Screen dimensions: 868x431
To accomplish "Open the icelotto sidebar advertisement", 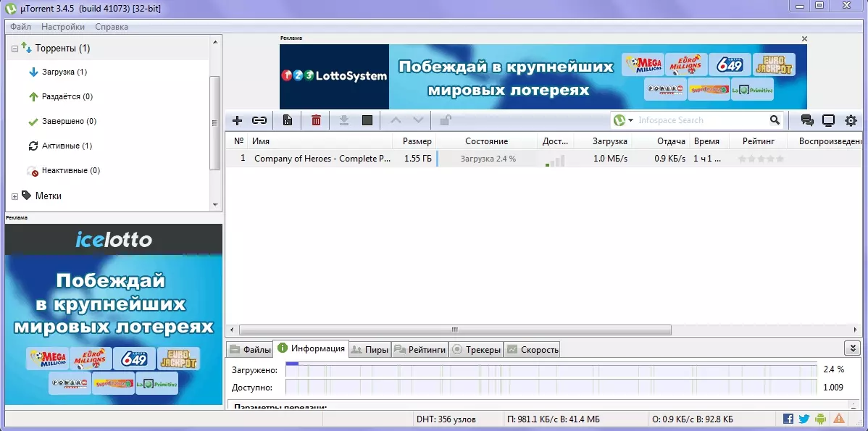I will click(x=114, y=314).
